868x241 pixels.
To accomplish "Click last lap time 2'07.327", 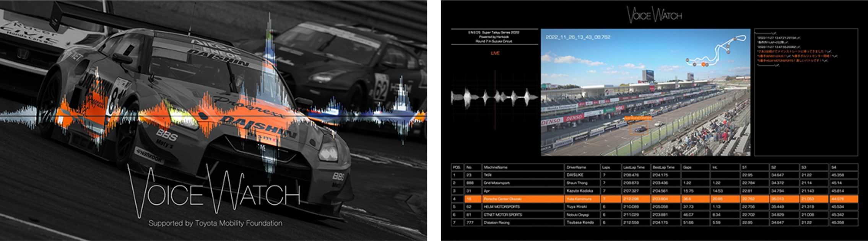I will pyautogui.click(x=631, y=191).
